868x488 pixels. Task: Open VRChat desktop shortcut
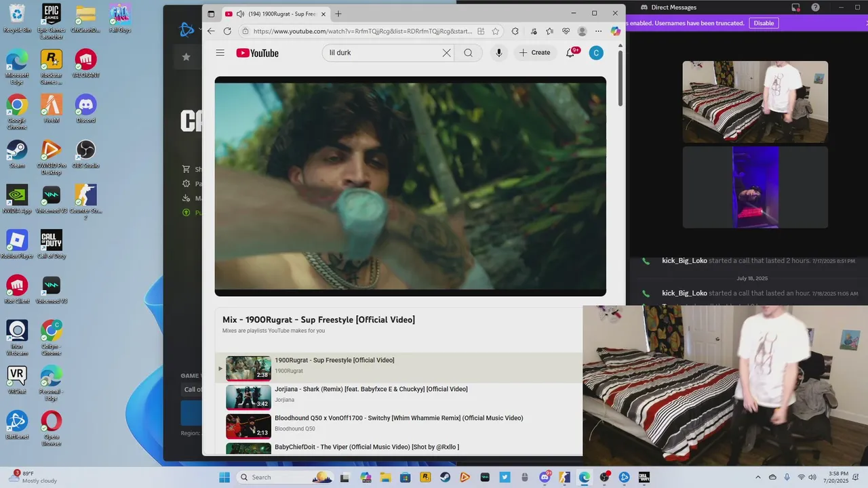[x=17, y=380]
